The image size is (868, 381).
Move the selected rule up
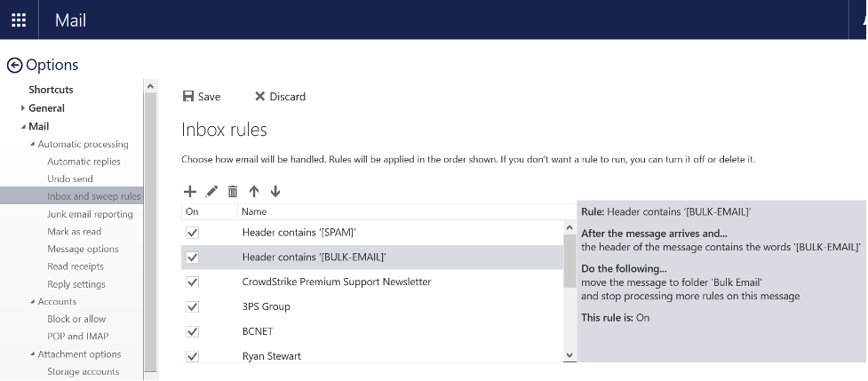254,191
